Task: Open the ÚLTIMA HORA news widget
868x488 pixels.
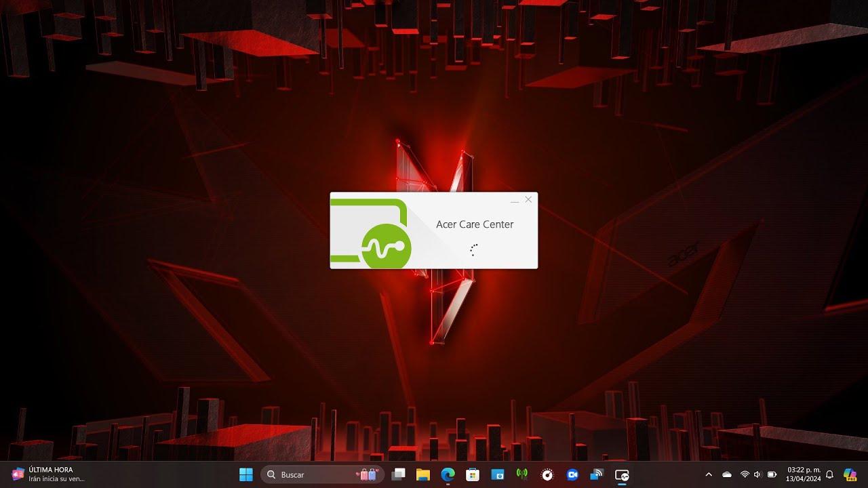Action: [41, 474]
